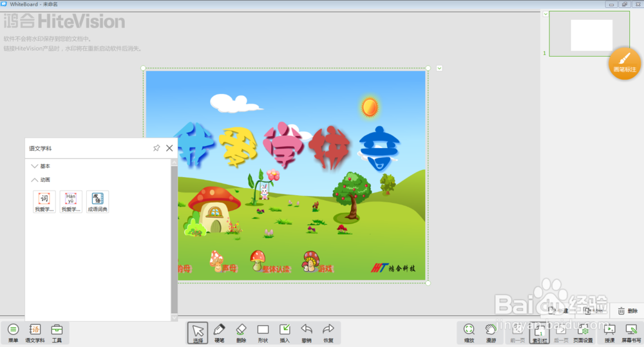644x347 pixels.
Task: Redo with the 恢复 button
Action: click(328, 333)
